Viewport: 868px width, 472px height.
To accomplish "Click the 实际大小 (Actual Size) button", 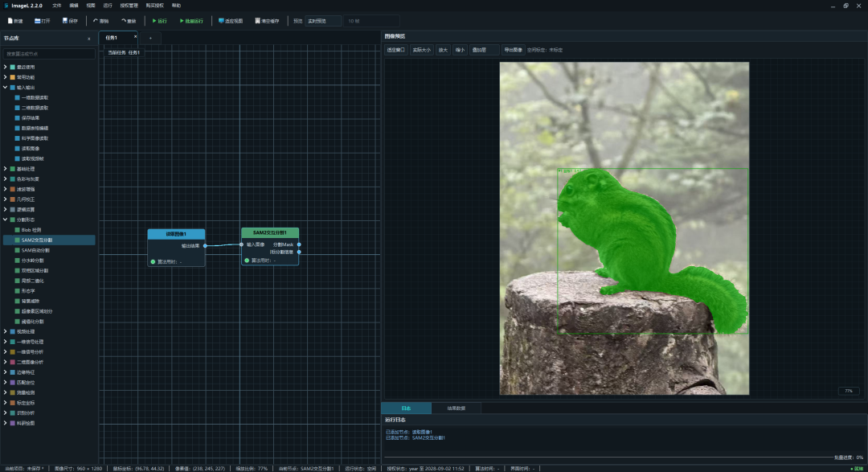I will 422,50.
